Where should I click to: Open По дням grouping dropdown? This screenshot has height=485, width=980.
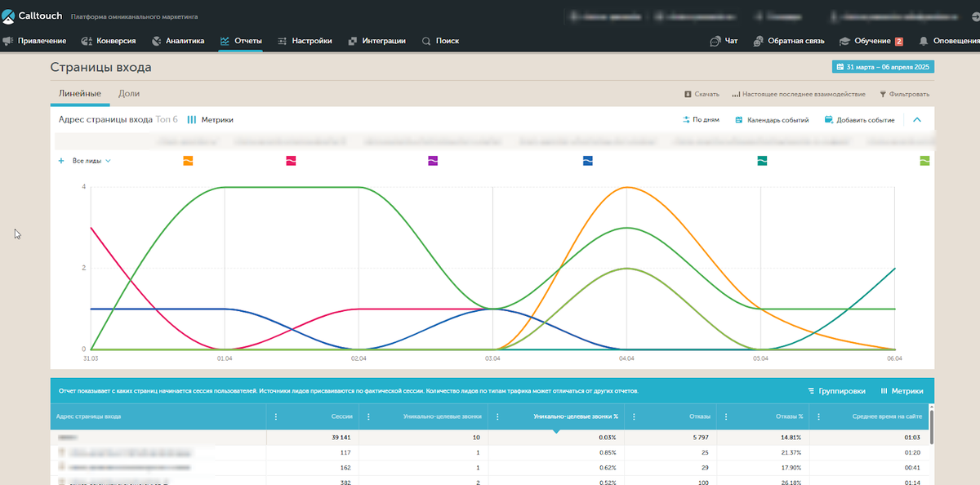tap(701, 120)
